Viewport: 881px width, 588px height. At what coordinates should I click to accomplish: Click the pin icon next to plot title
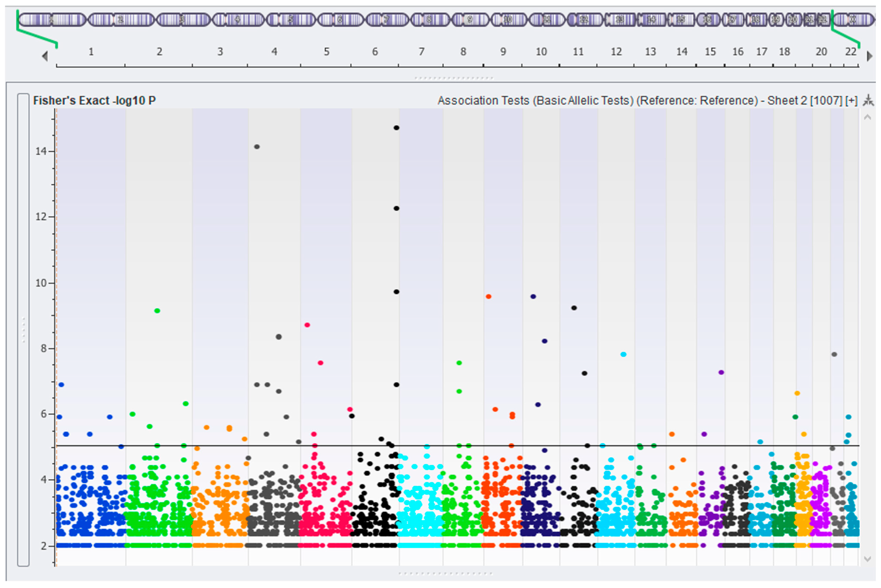click(868, 100)
